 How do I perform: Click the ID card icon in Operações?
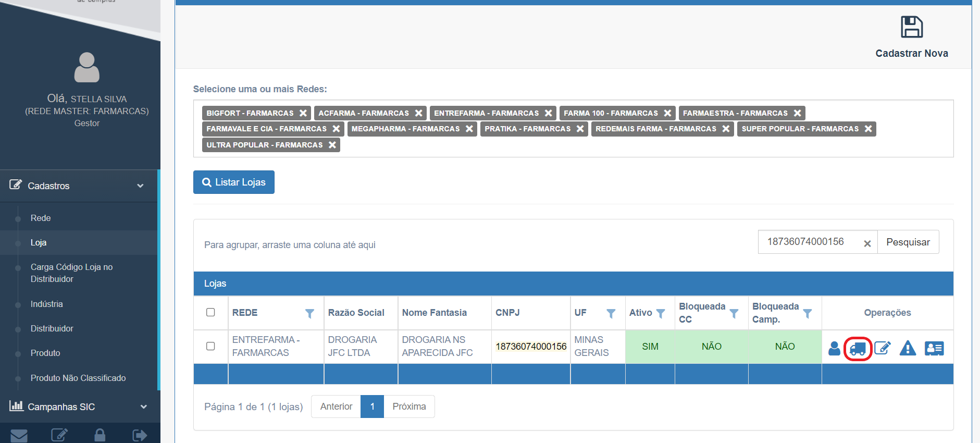click(x=934, y=348)
